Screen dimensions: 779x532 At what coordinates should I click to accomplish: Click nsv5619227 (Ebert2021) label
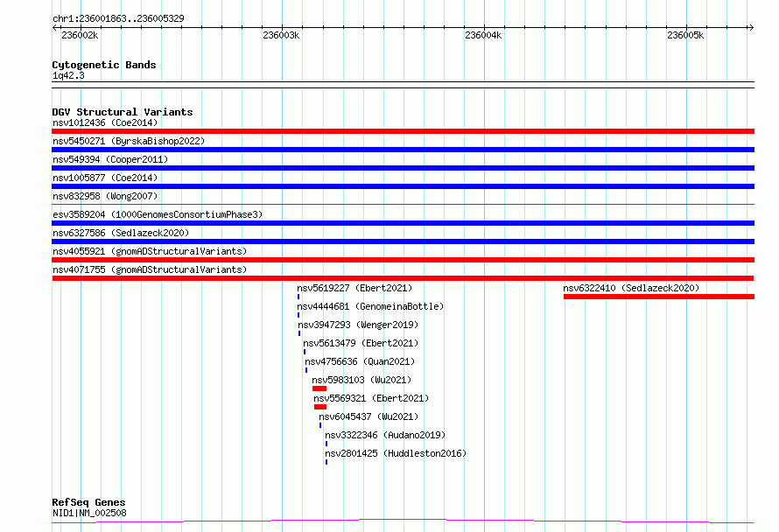[x=354, y=288]
